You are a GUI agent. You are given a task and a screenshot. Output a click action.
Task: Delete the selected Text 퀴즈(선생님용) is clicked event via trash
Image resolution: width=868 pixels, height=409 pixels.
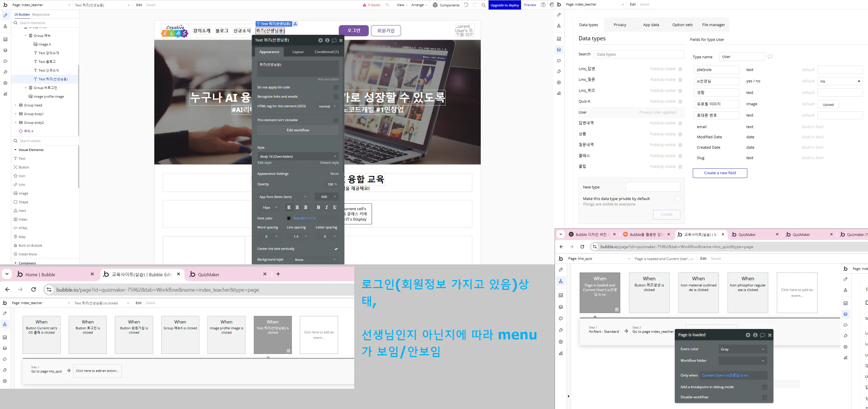tap(288, 351)
